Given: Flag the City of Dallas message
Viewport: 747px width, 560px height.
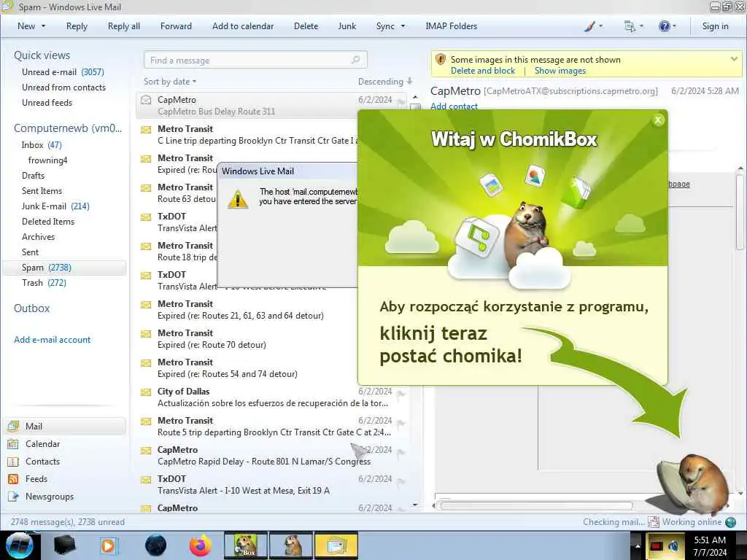Looking at the screenshot, I should (x=400, y=394).
